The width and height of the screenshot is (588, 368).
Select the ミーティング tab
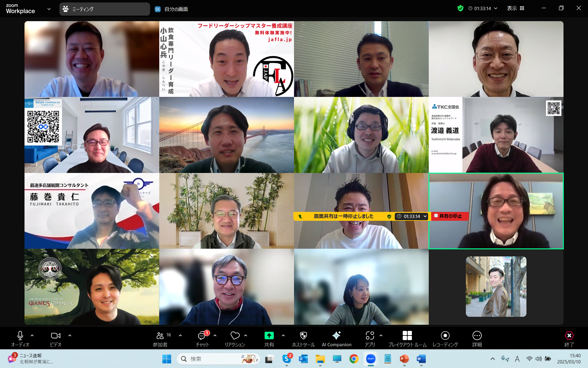(x=105, y=9)
